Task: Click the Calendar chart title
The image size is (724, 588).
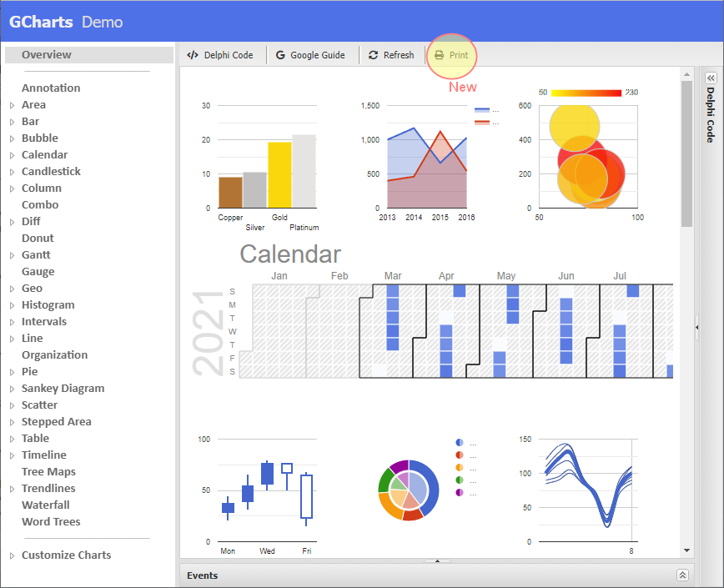Action: tap(290, 254)
